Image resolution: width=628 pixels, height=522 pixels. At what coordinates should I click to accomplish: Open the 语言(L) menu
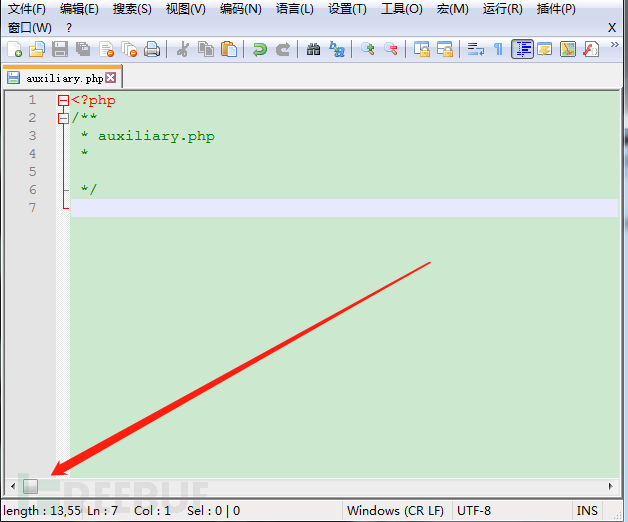295,9
